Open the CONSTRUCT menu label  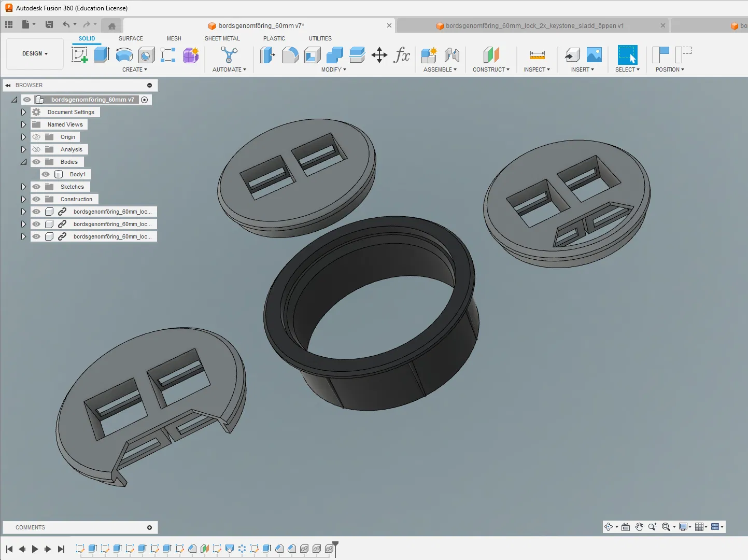(491, 69)
